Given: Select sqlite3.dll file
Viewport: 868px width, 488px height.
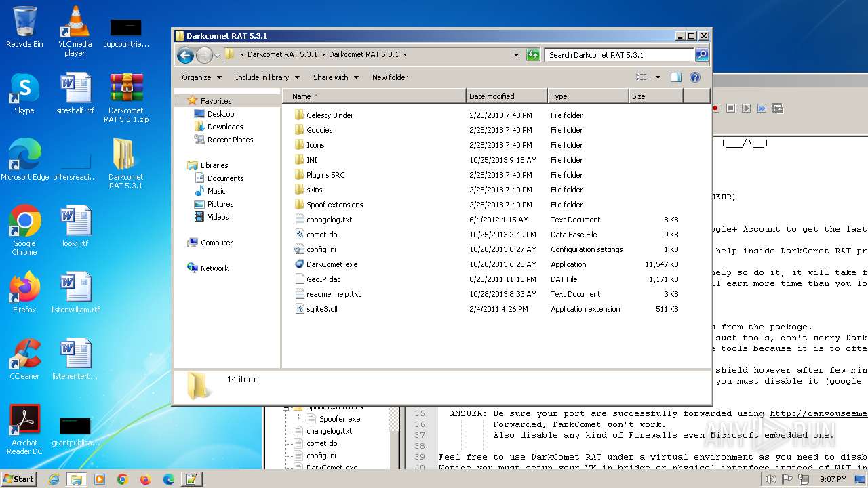Looking at the screenshot, I should pos(321,309).
